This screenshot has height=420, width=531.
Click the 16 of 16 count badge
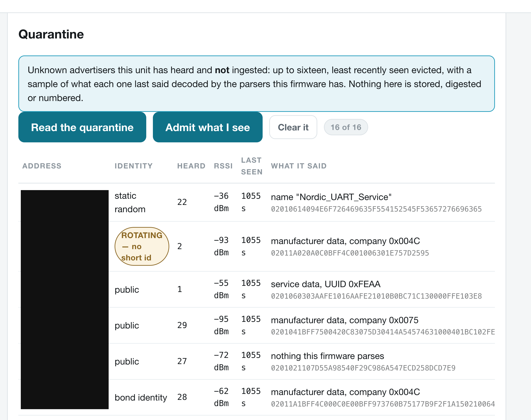tap(346, 127)
